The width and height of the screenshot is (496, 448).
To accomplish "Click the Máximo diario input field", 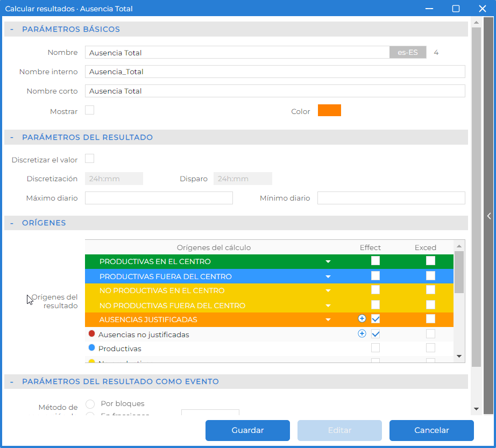I will click(159, 198).
